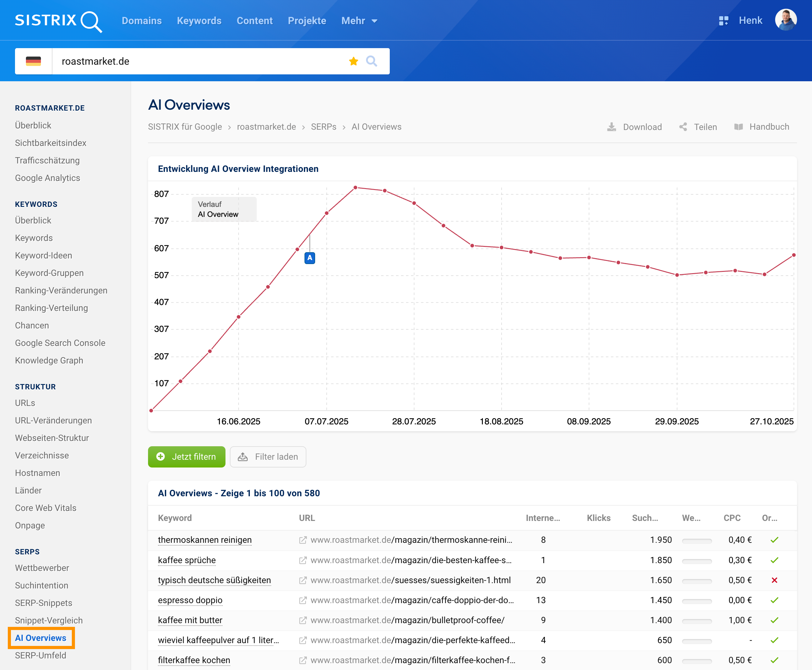
Task: Open the roastmarket.de breadcrumb link
Action: (x=266, y=127)
